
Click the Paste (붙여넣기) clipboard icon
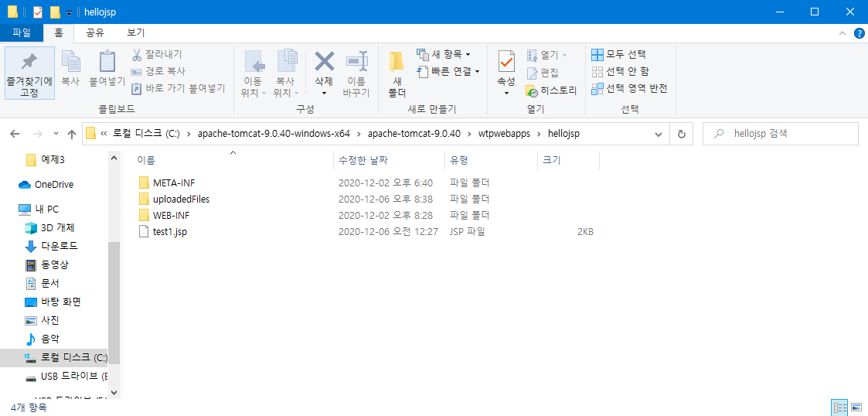(107, 63)
